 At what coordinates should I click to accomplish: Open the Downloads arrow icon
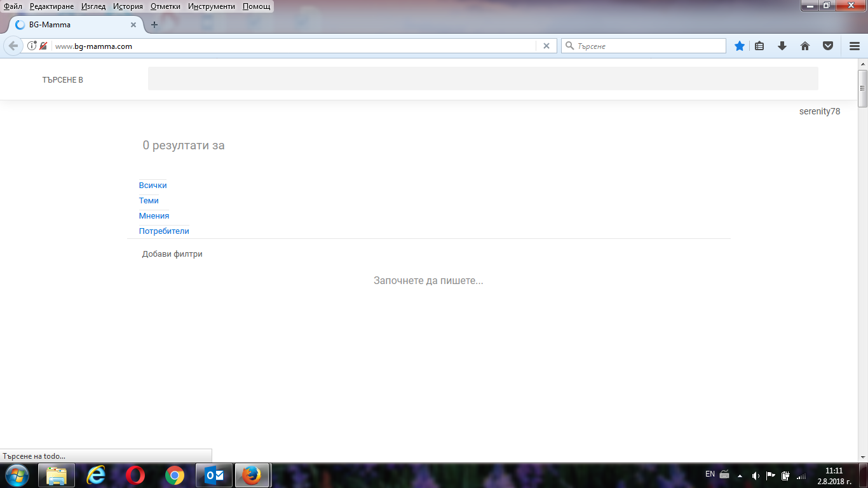[x=782, y=46]
